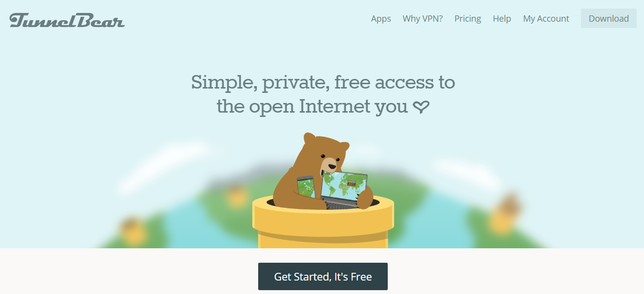Click the yellow pipe under the bear

click(323, 224)
